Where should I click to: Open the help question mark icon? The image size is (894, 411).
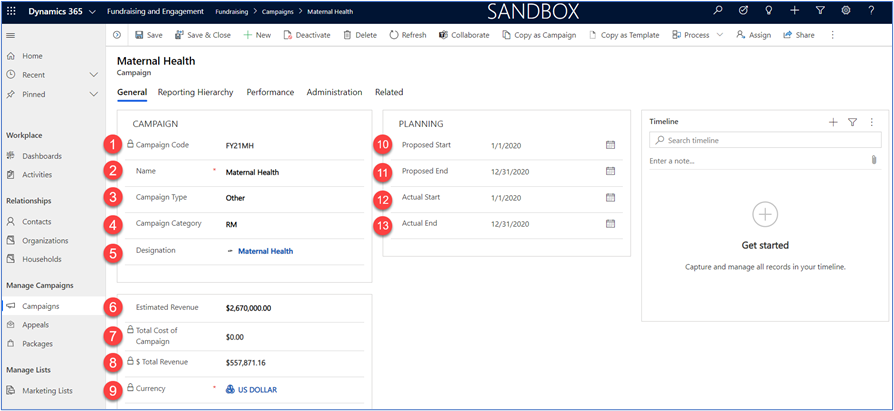[871, 10]
